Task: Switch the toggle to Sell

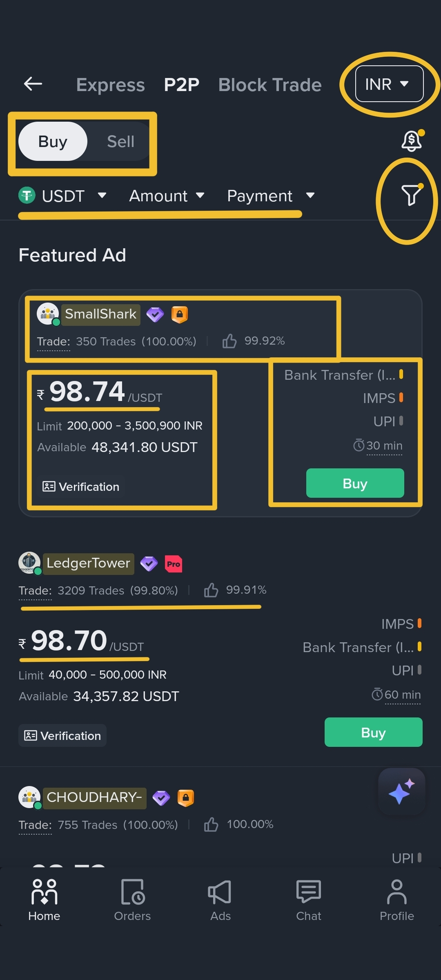Action: coord(120,142)
